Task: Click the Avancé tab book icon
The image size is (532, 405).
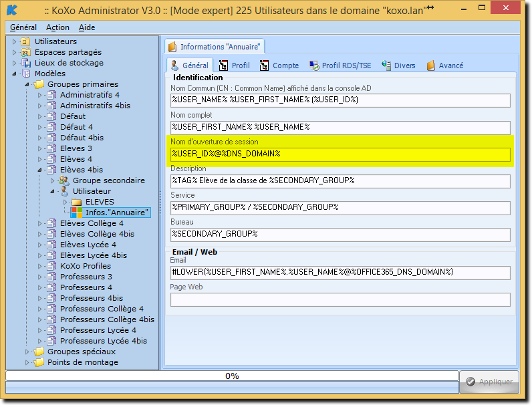Action: coord(431,65)
